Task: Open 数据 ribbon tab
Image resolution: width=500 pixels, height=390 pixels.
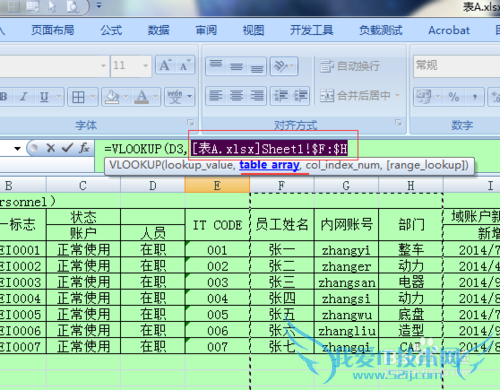Action: point(159,30)
